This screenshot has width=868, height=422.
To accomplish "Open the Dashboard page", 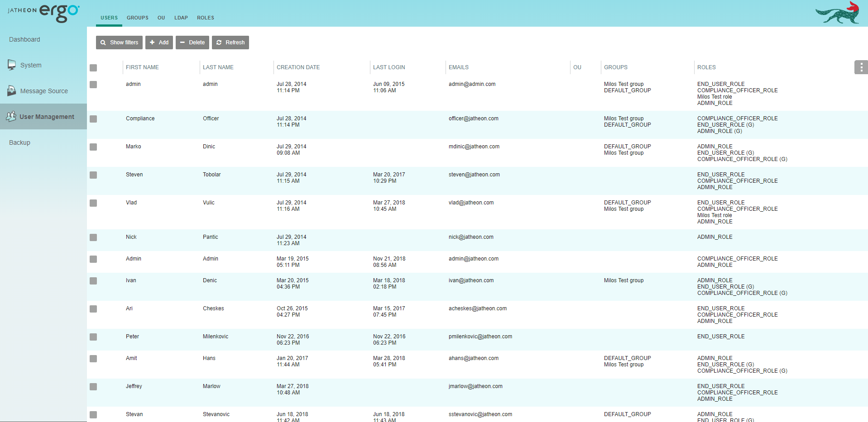I will [x=24, y=39].
